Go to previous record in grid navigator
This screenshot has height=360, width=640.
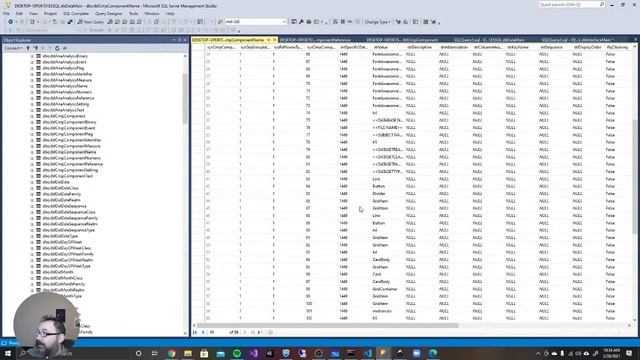[x=203, y=332]
